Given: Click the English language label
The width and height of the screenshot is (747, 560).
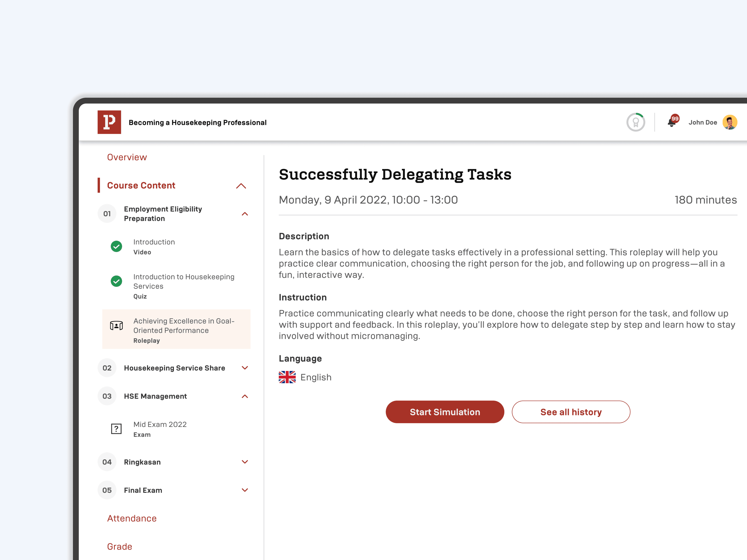Looking at the screenshot, I should click(316, 377).
